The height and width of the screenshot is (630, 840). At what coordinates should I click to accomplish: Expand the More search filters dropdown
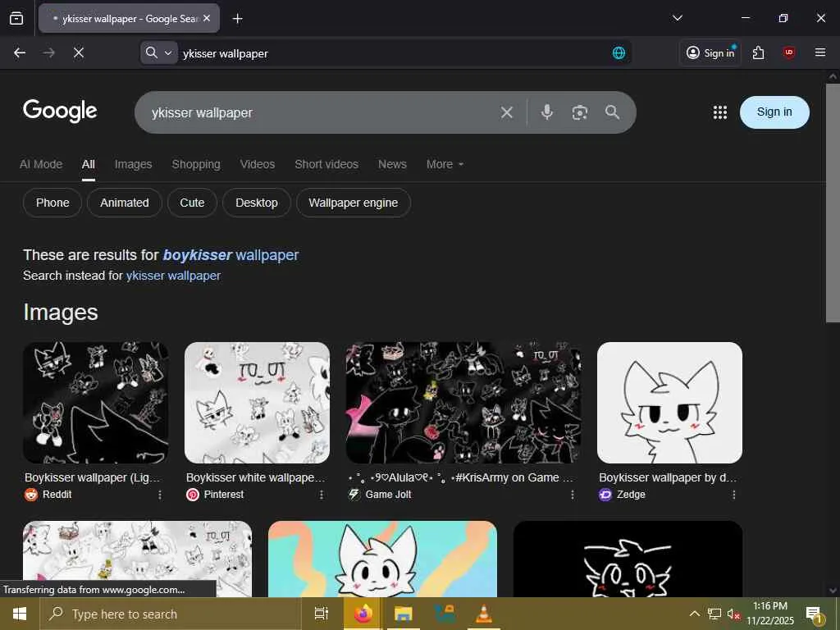click(445, 164)
